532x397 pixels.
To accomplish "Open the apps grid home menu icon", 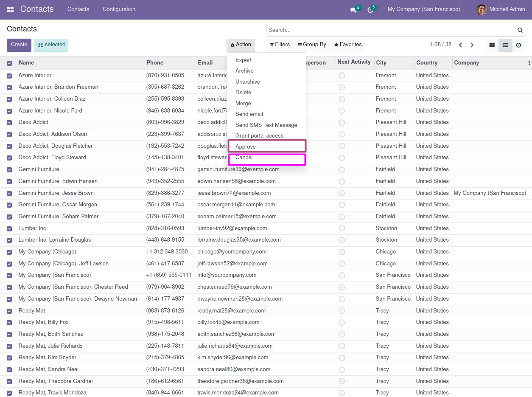I will pyautogui.click(x=10, y=9).
